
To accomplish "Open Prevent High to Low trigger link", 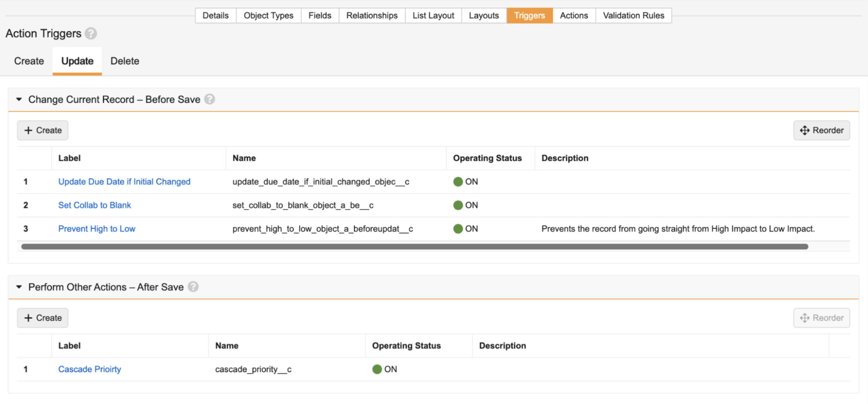I will pyautogui.click(x=97, y=229).
